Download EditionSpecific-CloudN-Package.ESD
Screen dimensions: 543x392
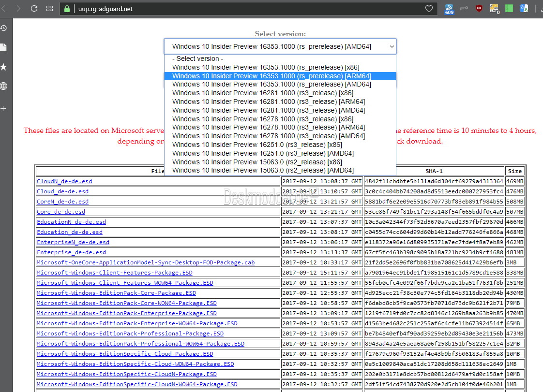click(127, 374)
